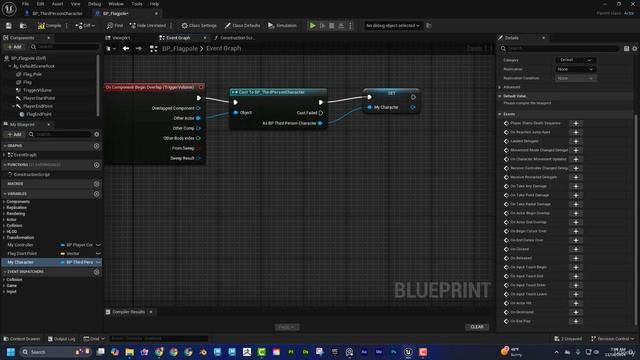Open the Tools menu
This screenshot has width=640, height=360.
point(137,4)
